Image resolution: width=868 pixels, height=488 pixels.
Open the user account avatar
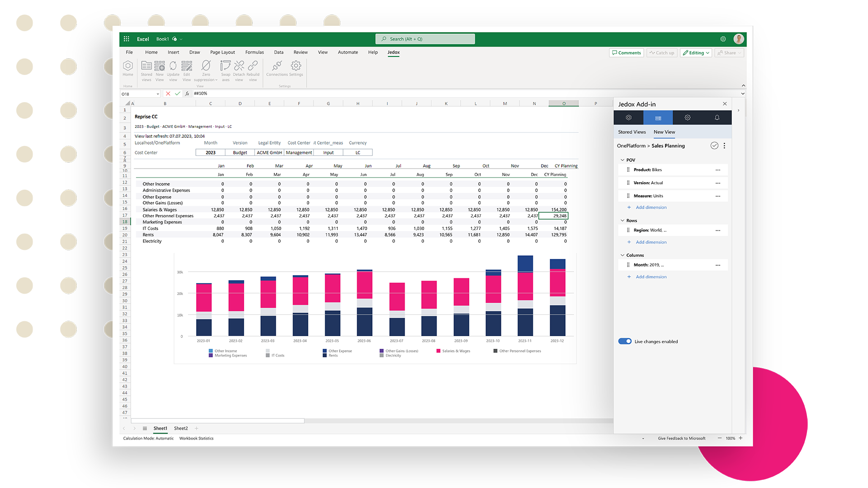(x=739, y=39)
